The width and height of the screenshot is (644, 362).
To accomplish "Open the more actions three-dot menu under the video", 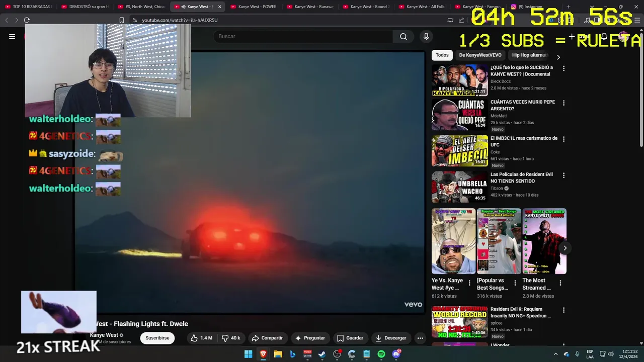I will click(x=420, y=338).
